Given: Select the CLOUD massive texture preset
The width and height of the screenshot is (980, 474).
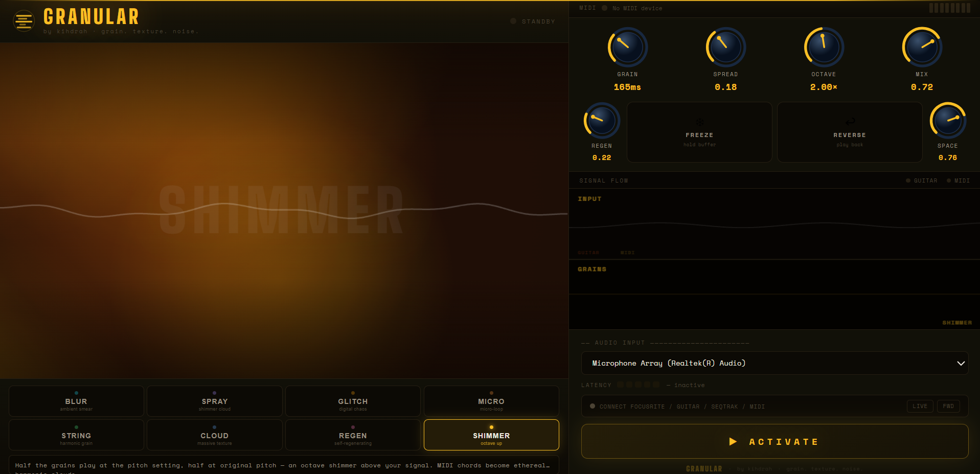Looking at the screenshot, I should tap(215, 435).
